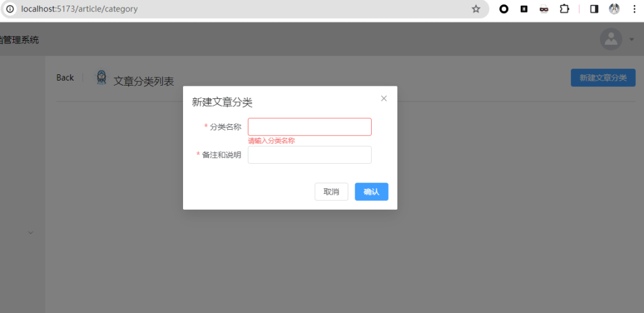Viewport: 644px width, 313px height.
Task: Go back using the Back link
Action: coord(65,77)
